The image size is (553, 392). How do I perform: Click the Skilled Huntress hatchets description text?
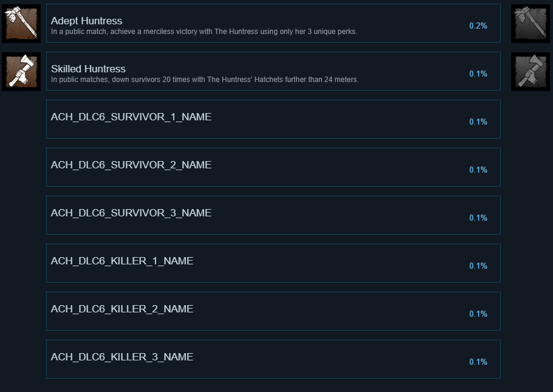[x=205, y=80]
